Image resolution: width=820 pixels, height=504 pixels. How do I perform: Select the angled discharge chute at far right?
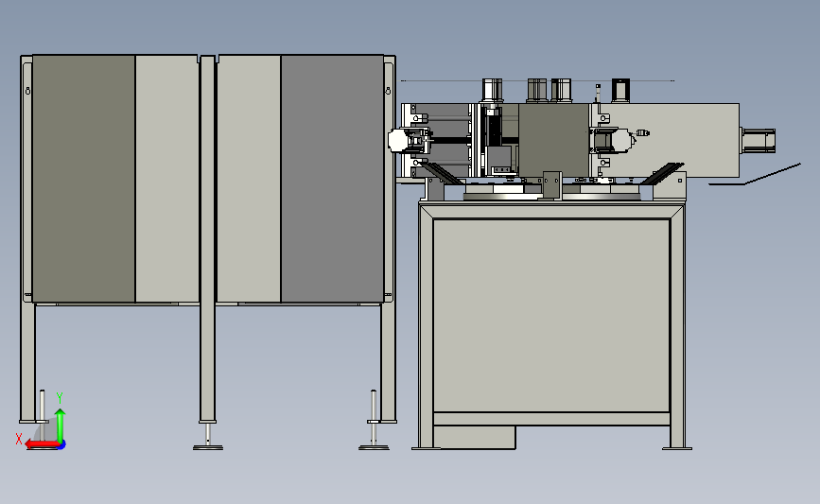coord(756,175)
